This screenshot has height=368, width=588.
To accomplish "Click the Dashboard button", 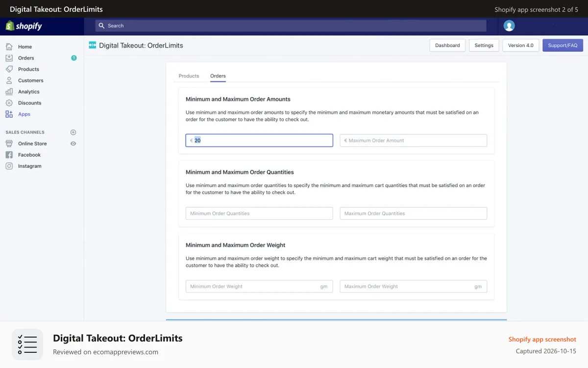I will [447, 45].
